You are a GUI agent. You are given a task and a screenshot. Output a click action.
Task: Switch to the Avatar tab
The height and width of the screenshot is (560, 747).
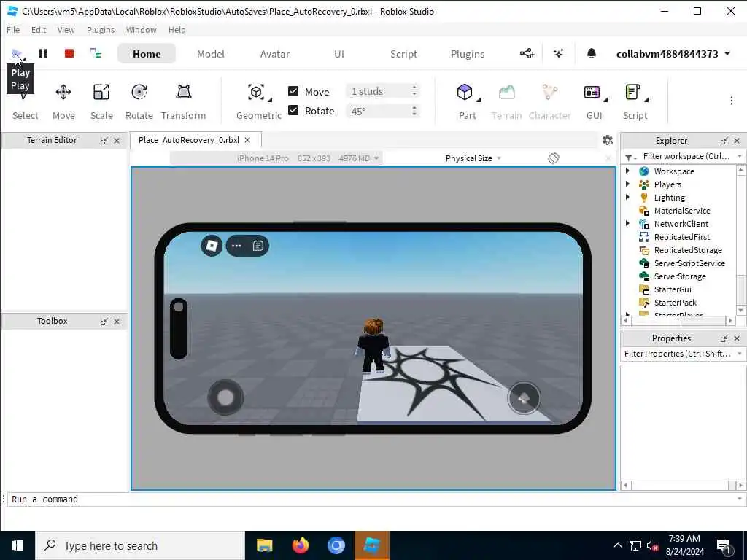[275, 54]
